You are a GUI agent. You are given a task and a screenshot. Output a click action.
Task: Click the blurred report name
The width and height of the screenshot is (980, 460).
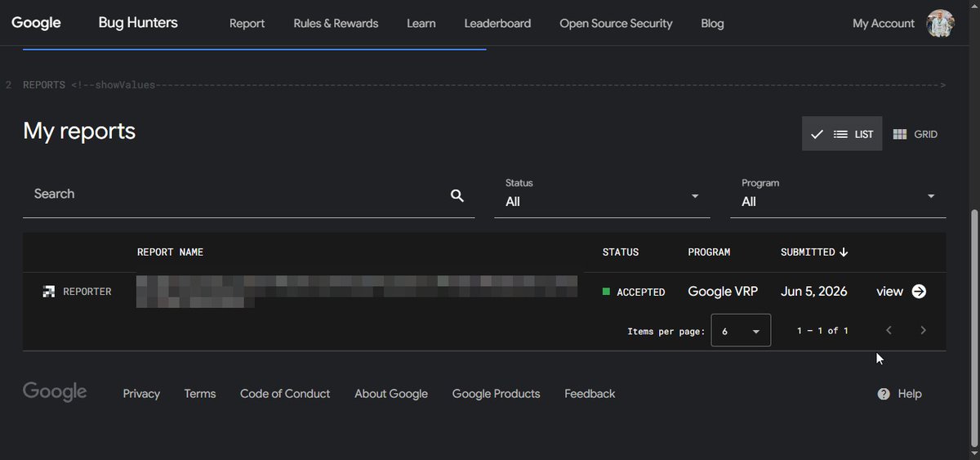tap(357, 292)
